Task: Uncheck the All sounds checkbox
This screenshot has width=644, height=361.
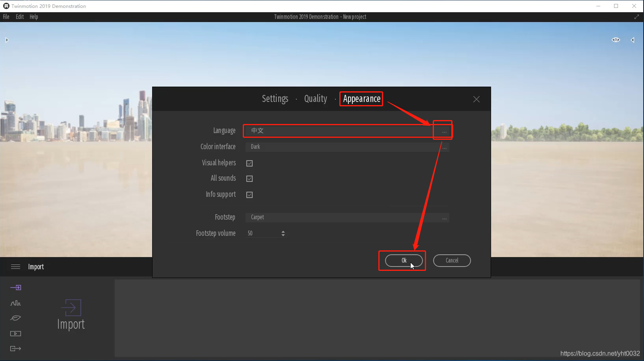Action: coord(249,179)
